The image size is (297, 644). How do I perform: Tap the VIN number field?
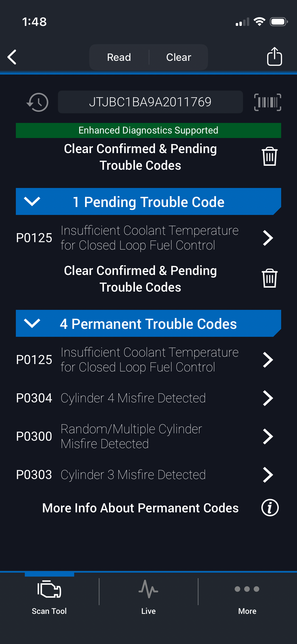[150, 102]
